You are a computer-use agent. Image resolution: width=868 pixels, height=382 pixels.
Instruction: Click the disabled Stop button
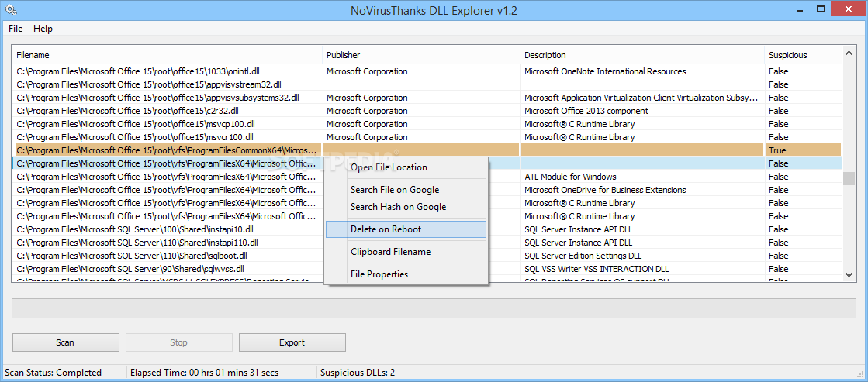[179, 342]
